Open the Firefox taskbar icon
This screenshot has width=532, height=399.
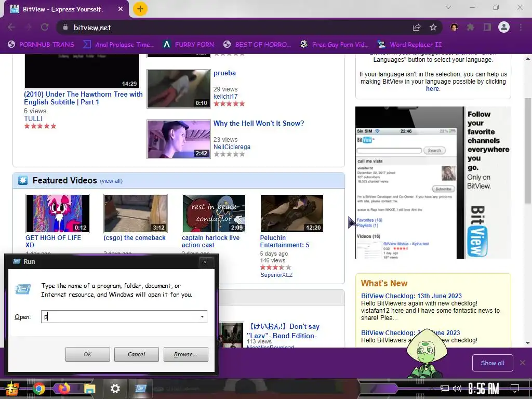64,389
